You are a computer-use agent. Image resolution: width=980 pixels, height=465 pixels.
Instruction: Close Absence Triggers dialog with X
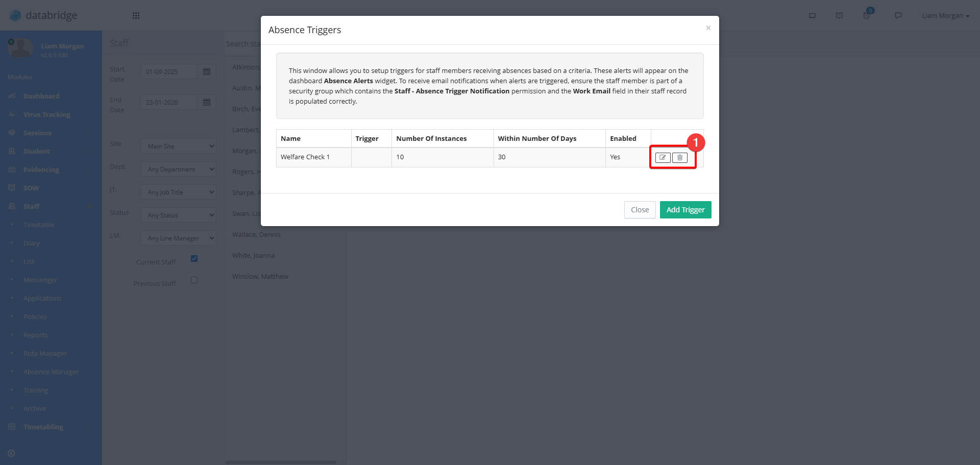click(708, 28)
